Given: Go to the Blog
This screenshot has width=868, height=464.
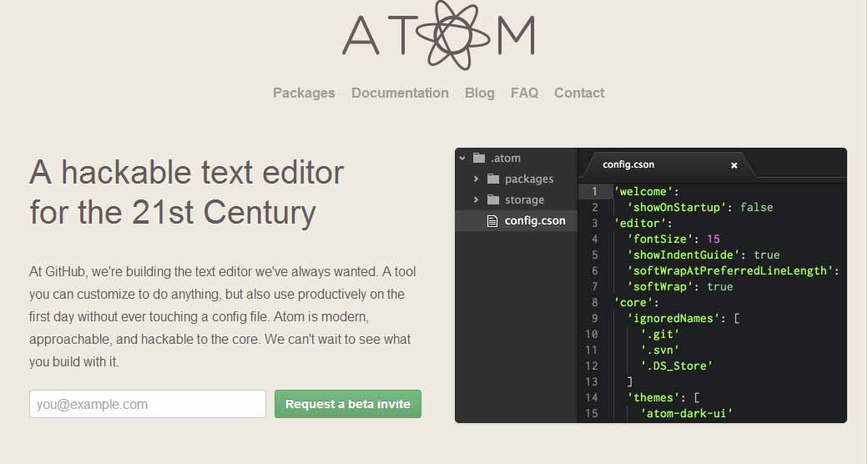Looking at the screenshot, I should click(x=479, y=93).
